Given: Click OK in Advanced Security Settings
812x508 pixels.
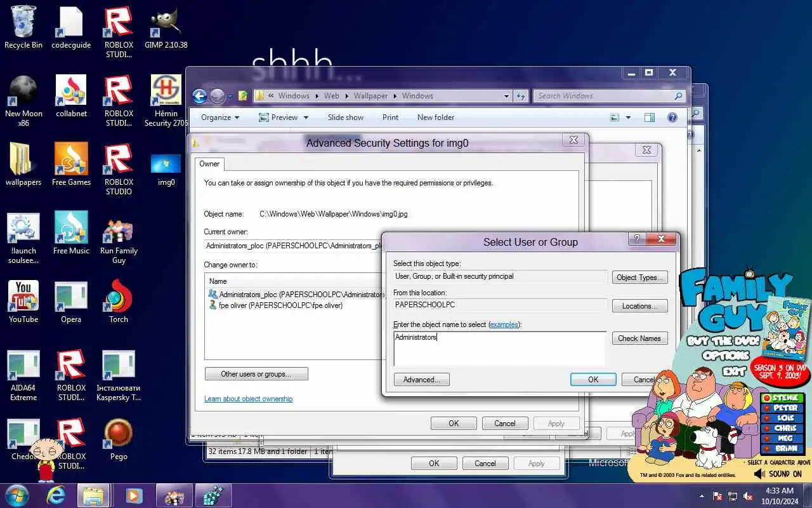Looking at the screenshot, I should [x=454, y=424].
